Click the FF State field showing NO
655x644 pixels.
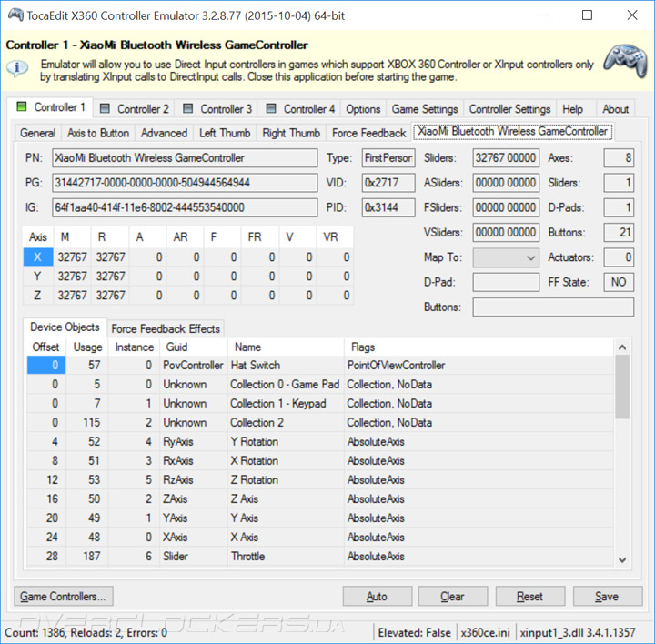tap(619, 282)
